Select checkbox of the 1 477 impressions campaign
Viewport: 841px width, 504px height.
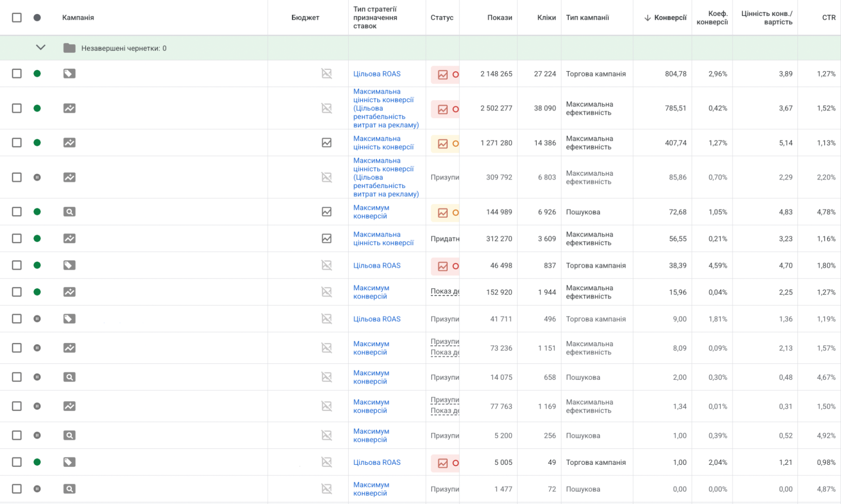[x=17, y=489]
